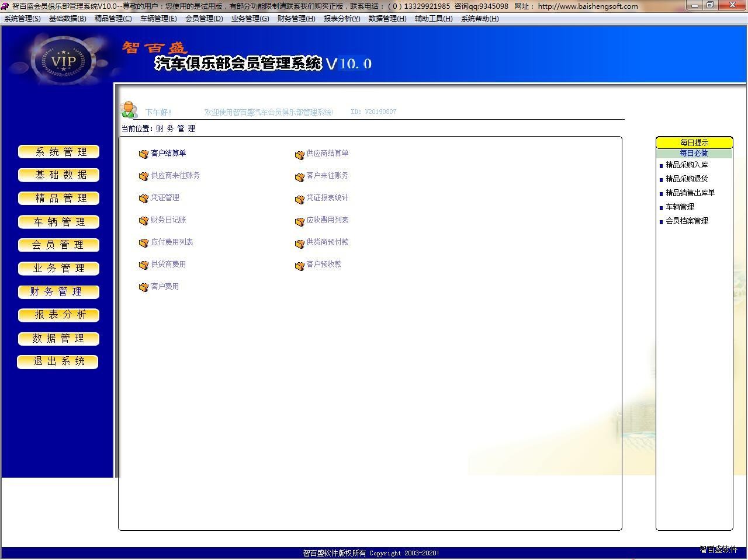Viewport: 748px width, 560px height.
Task: Open the 供货商费用 link
Action: 168,264
